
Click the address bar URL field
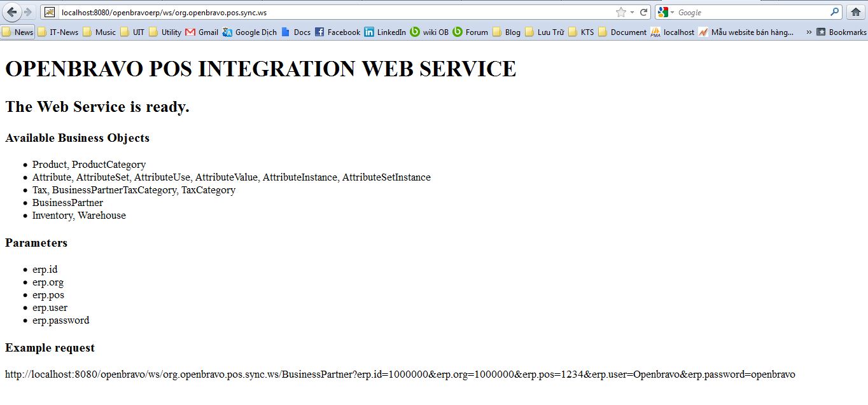pyautogui.click(x=336, y=12)
